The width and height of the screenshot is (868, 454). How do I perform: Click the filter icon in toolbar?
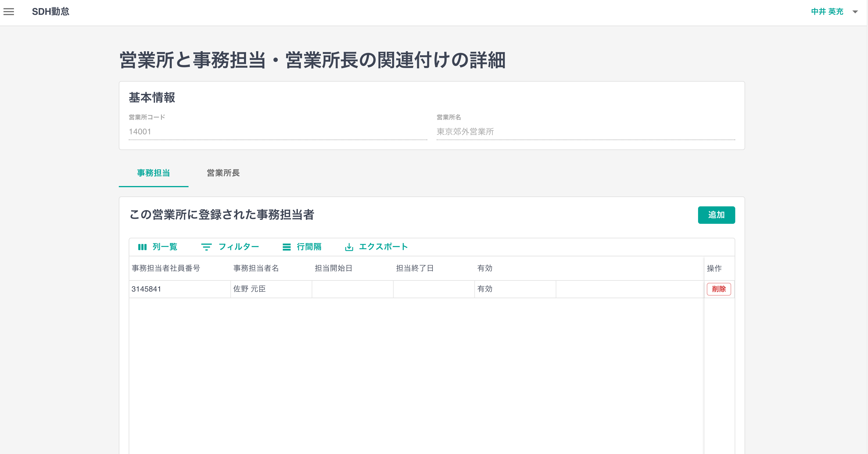click(x=206, y=247)
